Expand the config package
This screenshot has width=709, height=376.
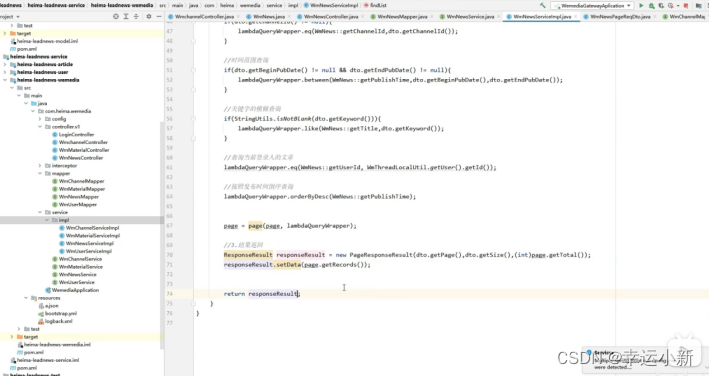pos(40,119)
